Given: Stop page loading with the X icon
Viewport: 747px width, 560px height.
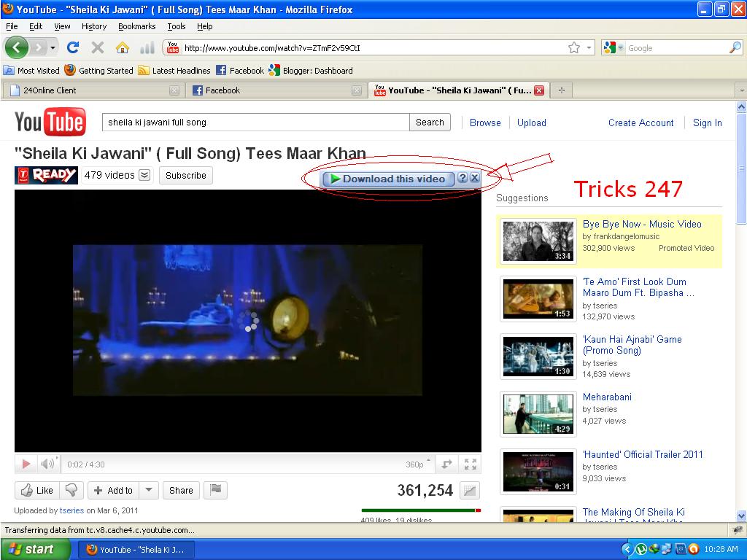Looking at the screenshot, I should [98, 47].
